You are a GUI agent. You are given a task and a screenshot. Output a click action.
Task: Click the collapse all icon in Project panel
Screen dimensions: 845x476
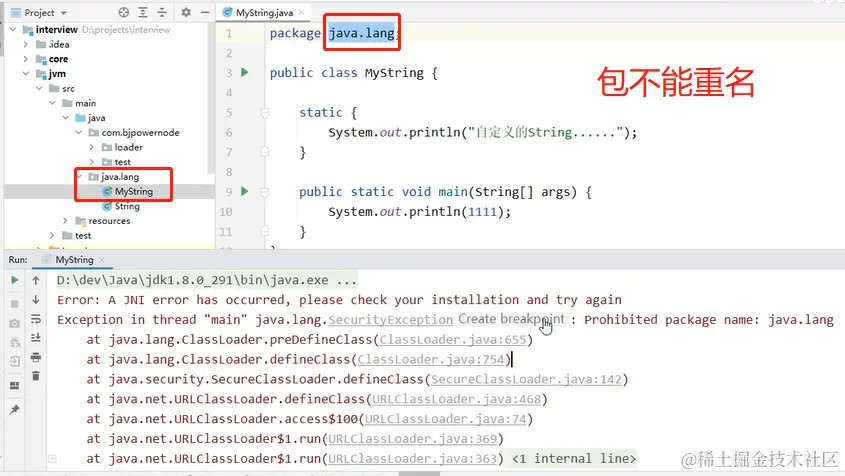(x=162, y=12)
